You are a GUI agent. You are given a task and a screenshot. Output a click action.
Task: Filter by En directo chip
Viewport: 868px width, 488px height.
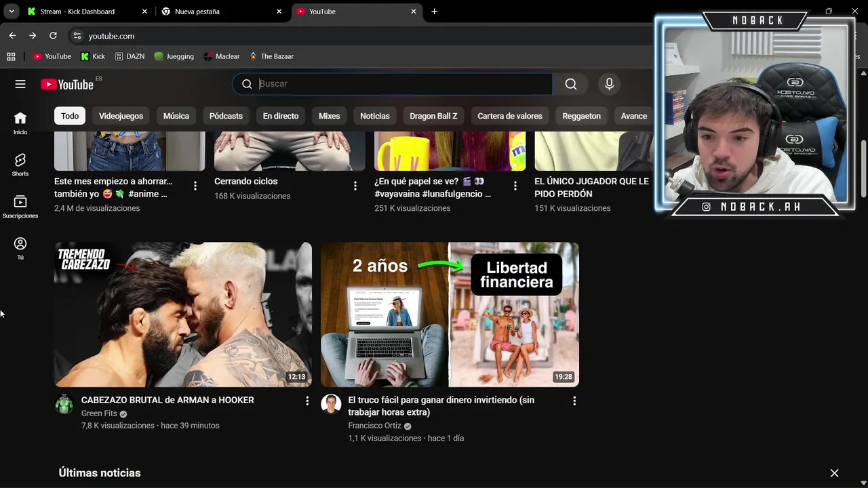pos(281,116)
